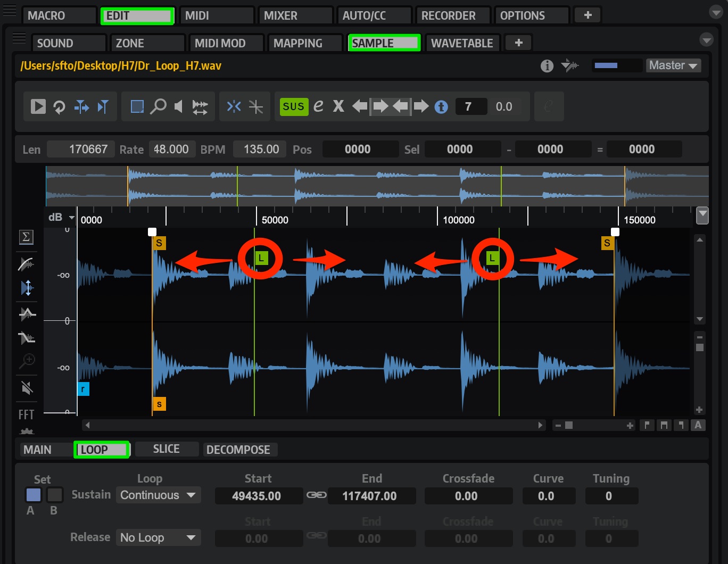Click the sigma icon beside waveform
This screenshot has height=564, width=728.
[26, 237]
